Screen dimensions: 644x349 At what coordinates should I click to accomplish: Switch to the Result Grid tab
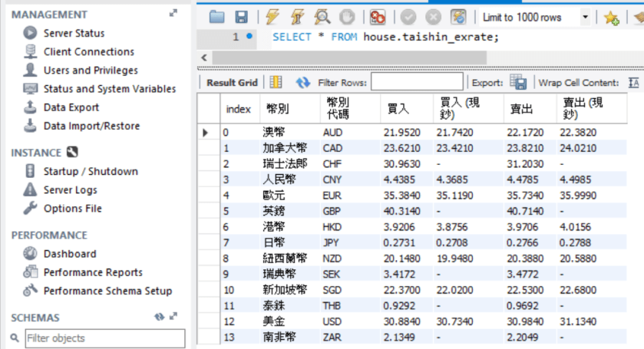point(232,82)
